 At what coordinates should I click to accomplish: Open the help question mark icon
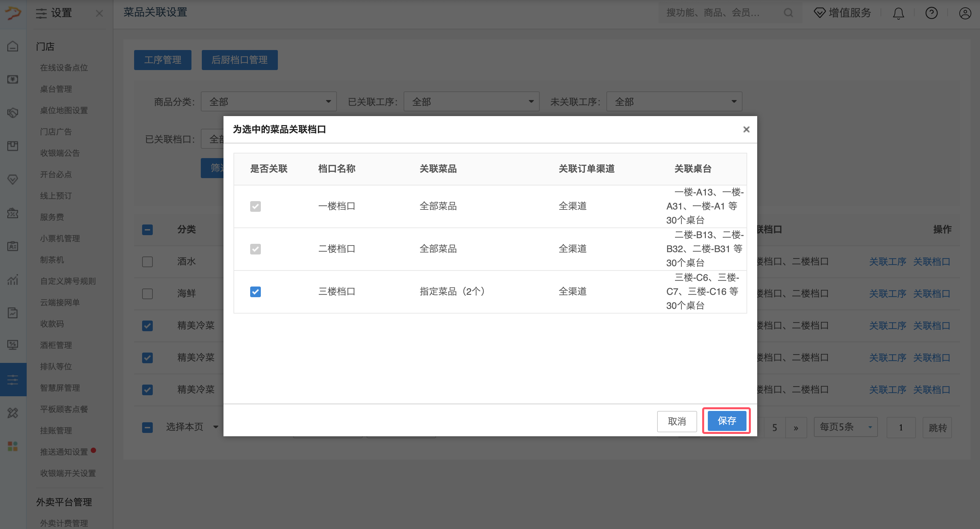tap(931, 13)
